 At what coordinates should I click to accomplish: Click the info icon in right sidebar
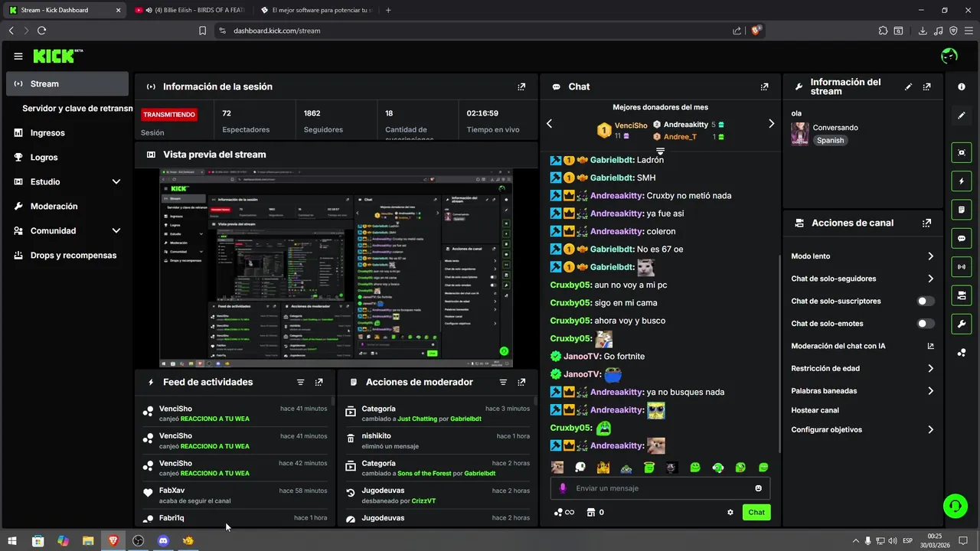[x=962, y=87]
